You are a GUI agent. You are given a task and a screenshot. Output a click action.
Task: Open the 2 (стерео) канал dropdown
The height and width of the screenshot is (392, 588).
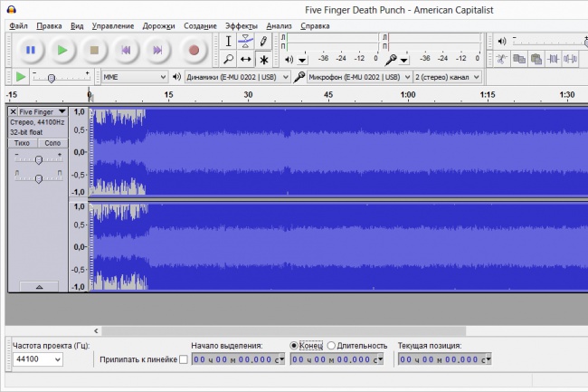pyautogui.click(x=447, y=77)
